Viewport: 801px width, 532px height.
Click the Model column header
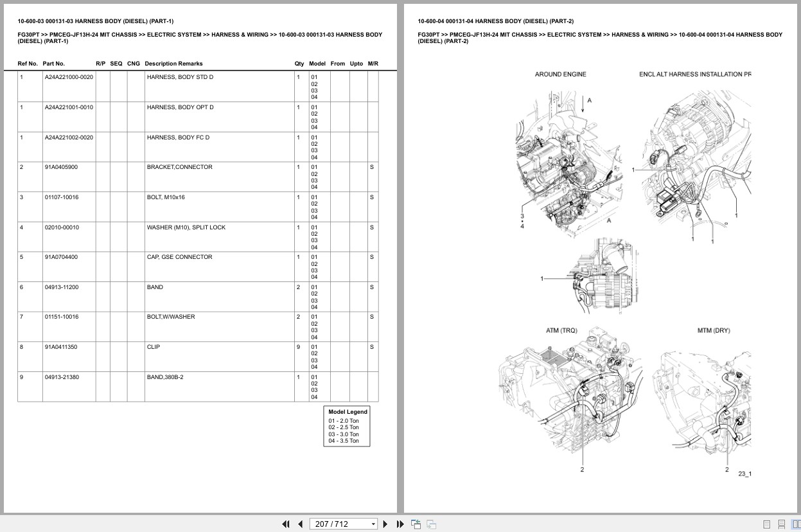point(317,64)
